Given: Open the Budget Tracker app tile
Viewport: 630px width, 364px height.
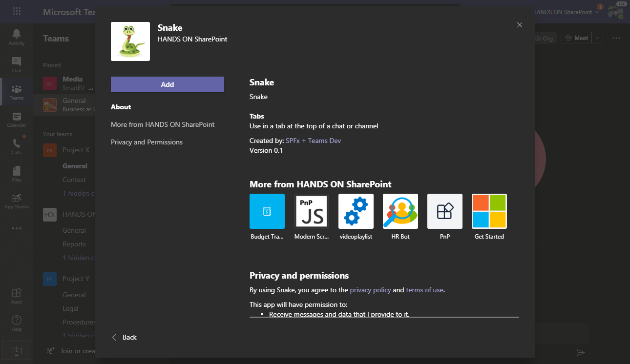Looking at the screenshot, I should pos(267,211).
